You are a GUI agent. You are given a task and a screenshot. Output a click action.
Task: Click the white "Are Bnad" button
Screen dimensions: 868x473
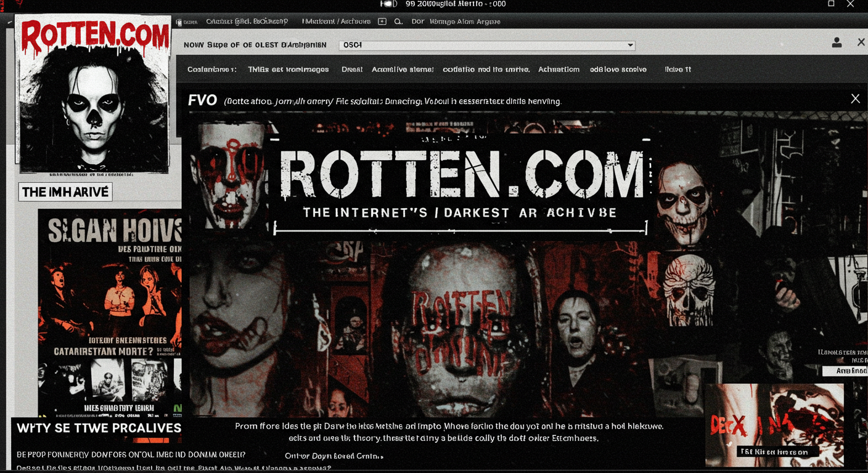click(845, 371)
